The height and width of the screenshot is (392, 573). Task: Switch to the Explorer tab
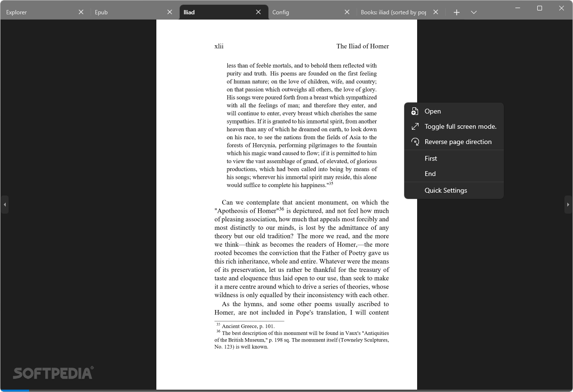click(x=45, y=12)
